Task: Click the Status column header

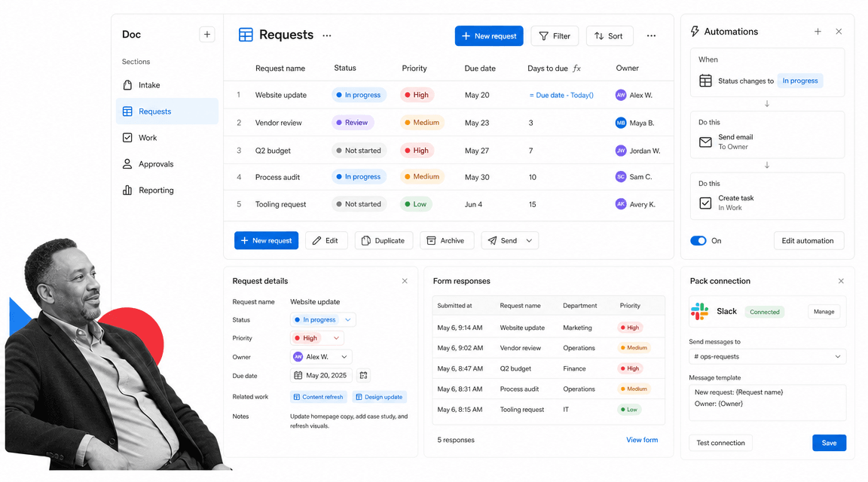Action: (x=345, y=68)
